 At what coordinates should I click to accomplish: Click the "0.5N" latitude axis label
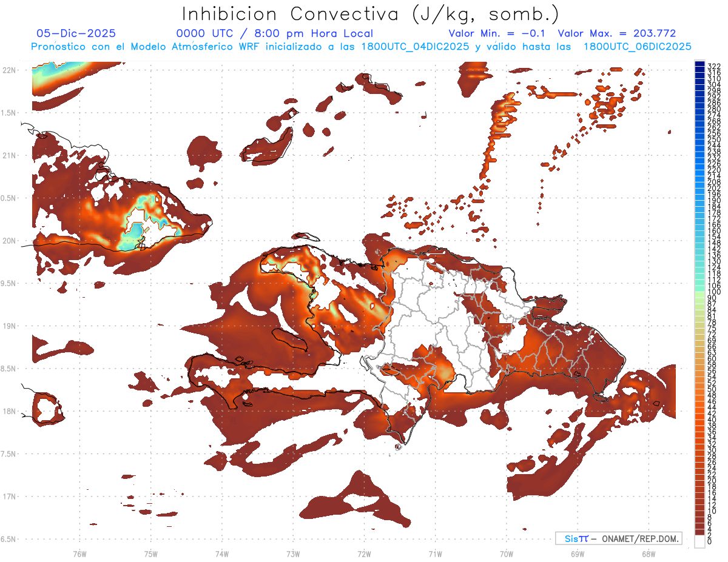coord(9,198)
